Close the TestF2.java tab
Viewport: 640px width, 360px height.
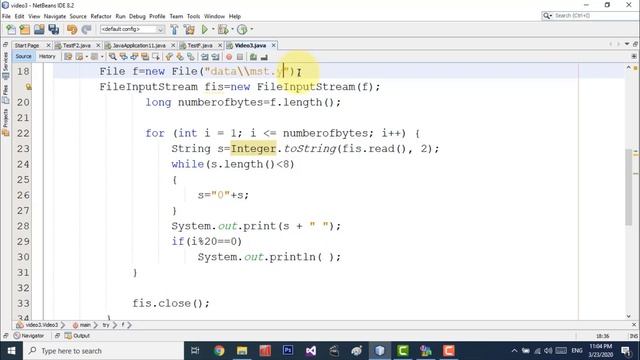(98, 45)
